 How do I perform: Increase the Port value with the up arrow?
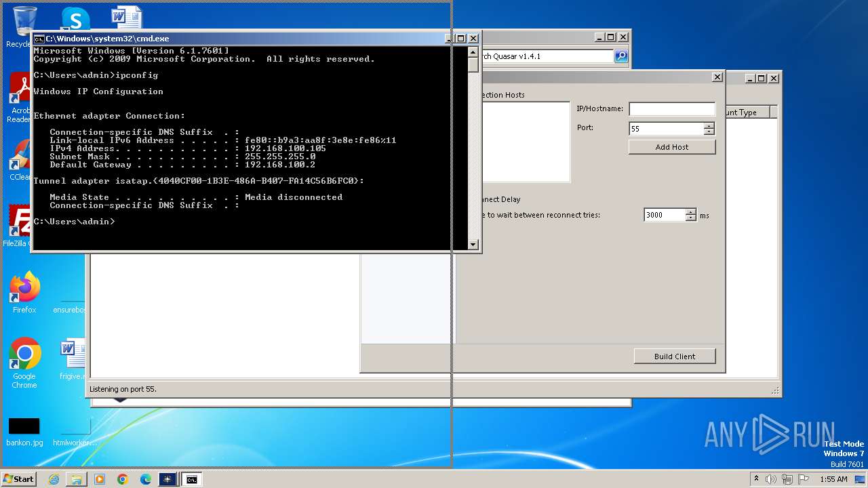(x=709, y=125)
